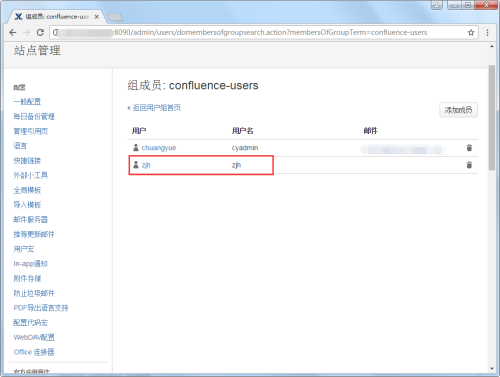Click the browser forward arrow
This screenshot has height=377, width=500.
coord(26,32)
